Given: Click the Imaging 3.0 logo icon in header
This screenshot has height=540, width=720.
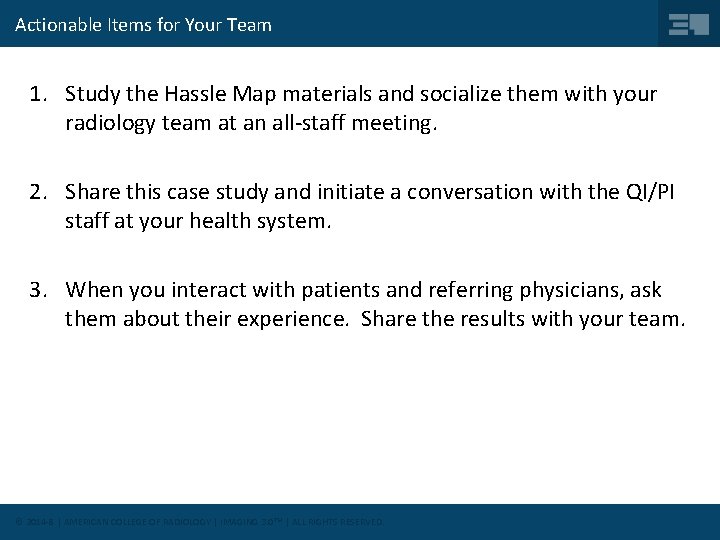Looking at the screenshot, I should [689, 24].
